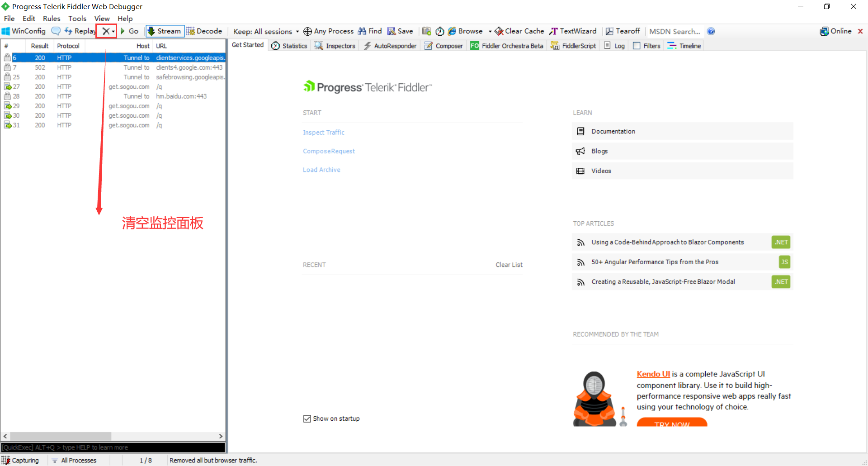Image resolution: width=868 pixels, height=466 pixels.
Task: Open the Rules menu
Action: point(52,19)
